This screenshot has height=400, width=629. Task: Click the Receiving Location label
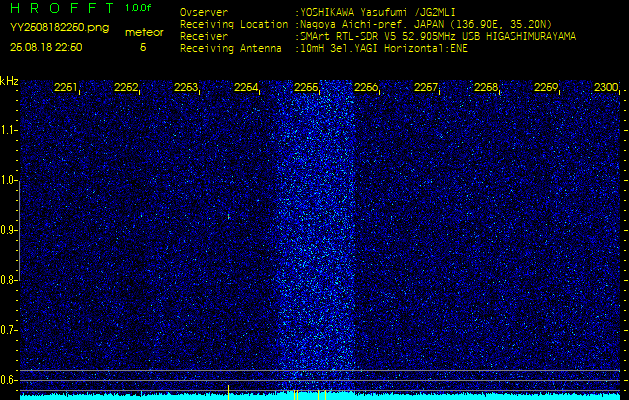pos(234,24)
